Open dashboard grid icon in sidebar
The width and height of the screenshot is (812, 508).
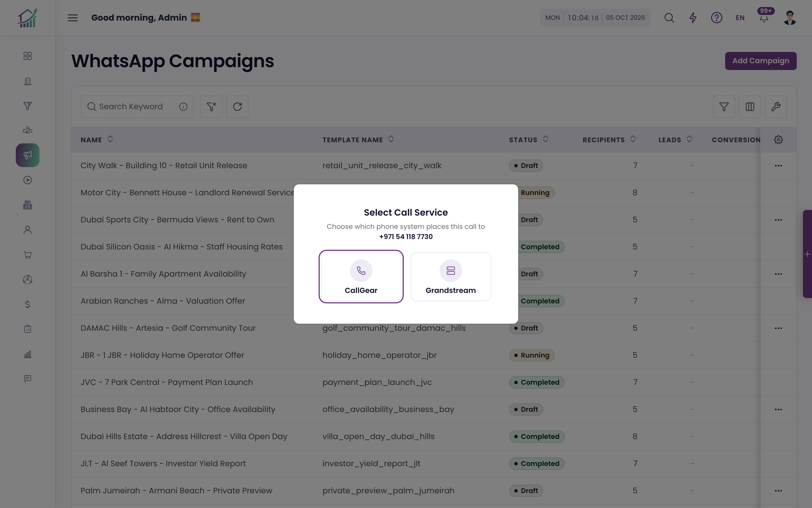tap(28, 56)
